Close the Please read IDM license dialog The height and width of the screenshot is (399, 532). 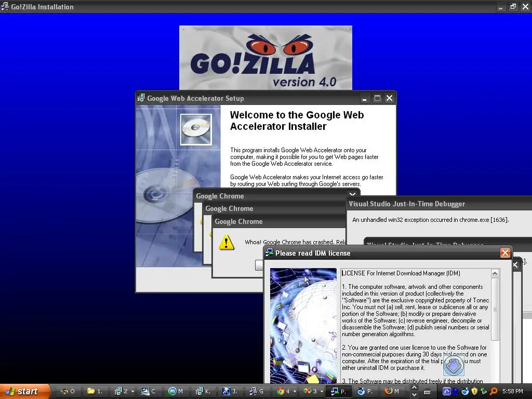(x=505, y=253)
